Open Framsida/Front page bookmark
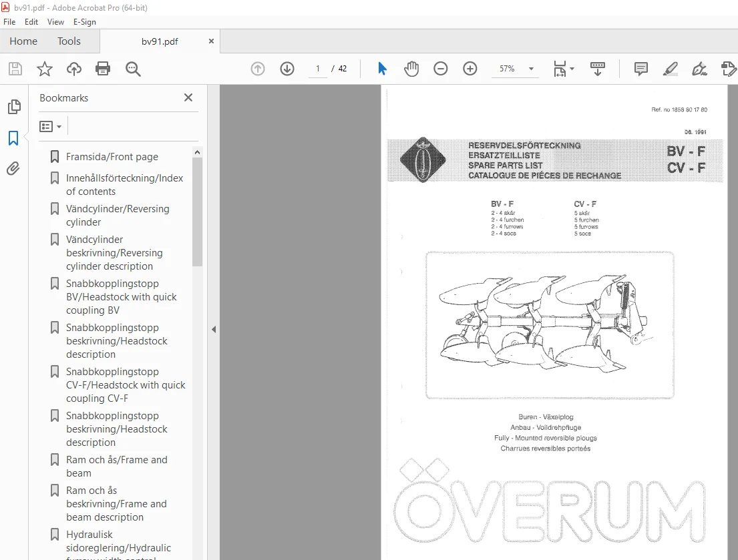 pos(112,157)
